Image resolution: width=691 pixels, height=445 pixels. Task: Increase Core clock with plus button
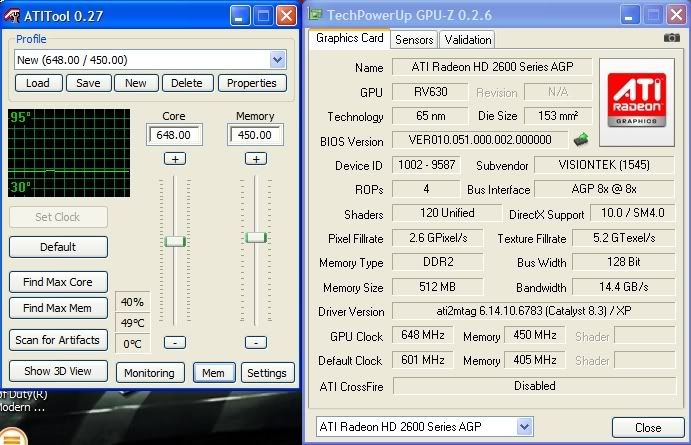click(175, 159)
